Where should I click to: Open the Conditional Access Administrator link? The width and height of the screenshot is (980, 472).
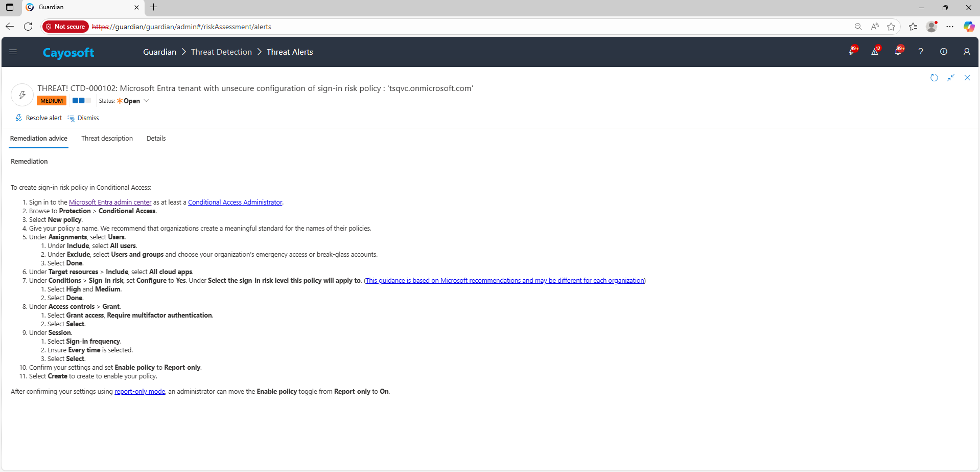point(235,203)
